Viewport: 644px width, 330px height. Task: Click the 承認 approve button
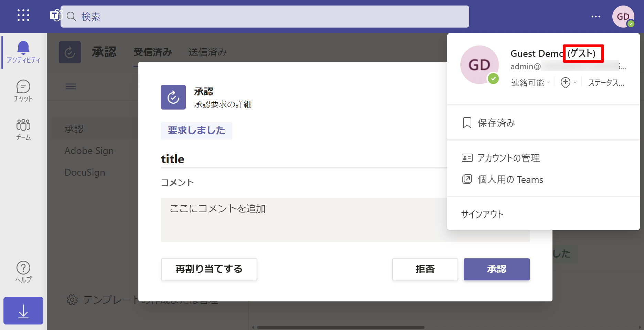pos(497,269)
